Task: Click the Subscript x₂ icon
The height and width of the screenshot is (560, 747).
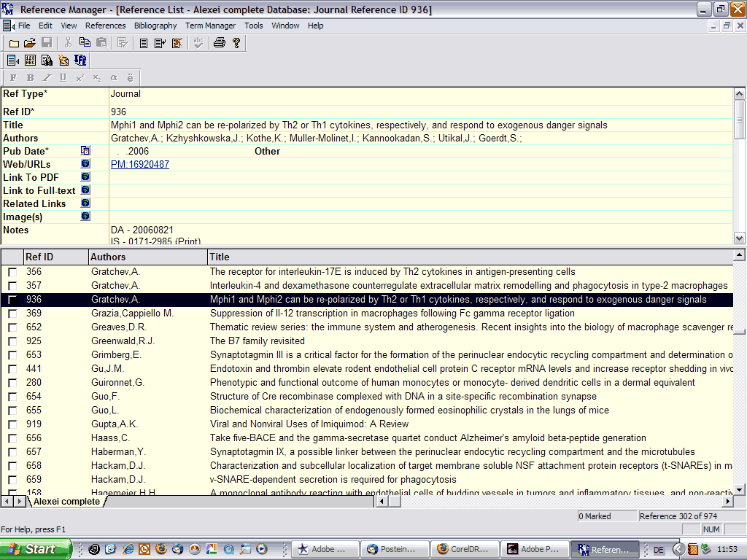Action: (97, 77)
